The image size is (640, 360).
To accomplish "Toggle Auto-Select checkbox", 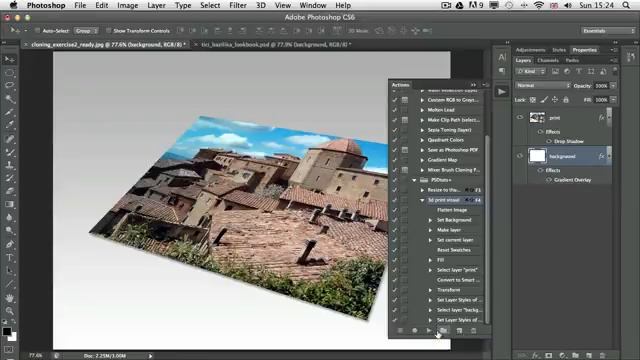I will click(37, 31).
